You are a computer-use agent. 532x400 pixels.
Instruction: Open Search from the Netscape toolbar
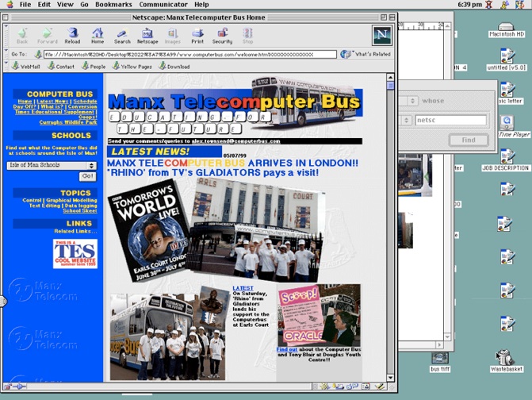pyautogui.click(x=122, y=35)
